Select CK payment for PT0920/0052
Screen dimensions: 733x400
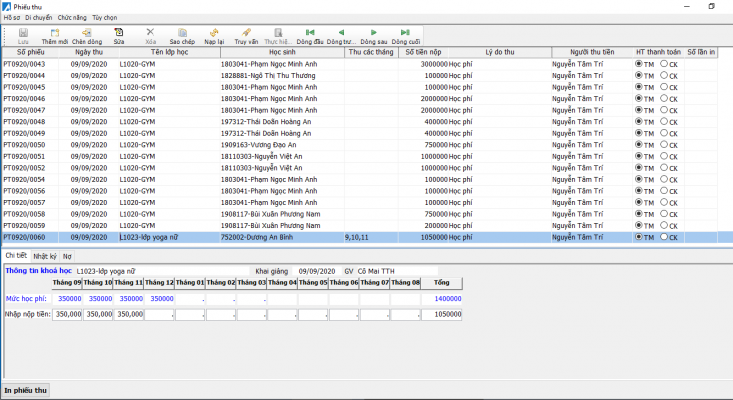click(664, 167)
